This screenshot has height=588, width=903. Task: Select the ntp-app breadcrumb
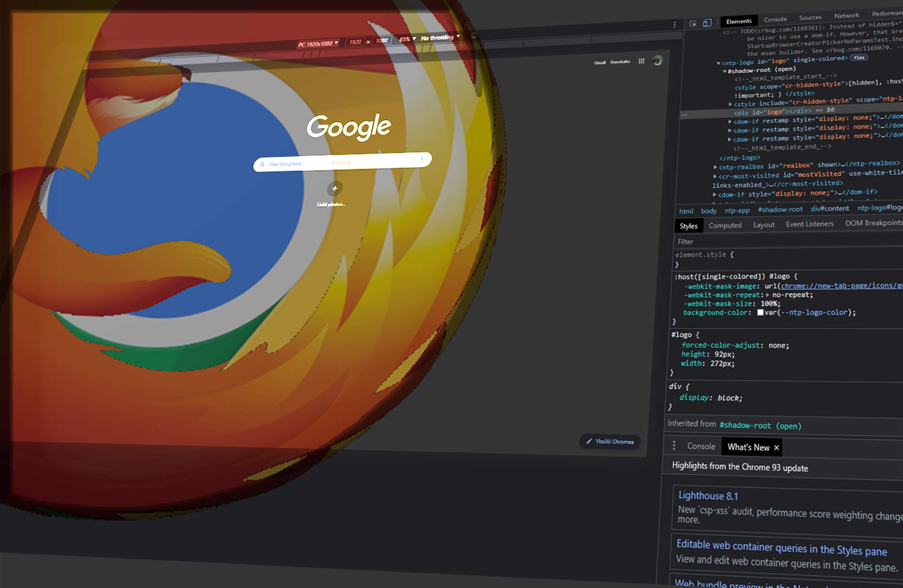pyautogui.click(x=737, y=210)
